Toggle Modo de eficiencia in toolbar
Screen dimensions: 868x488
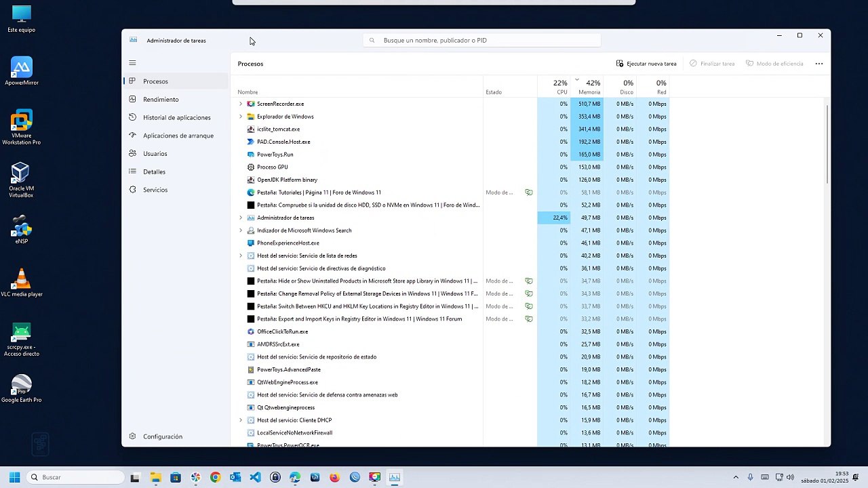point(774,64)
